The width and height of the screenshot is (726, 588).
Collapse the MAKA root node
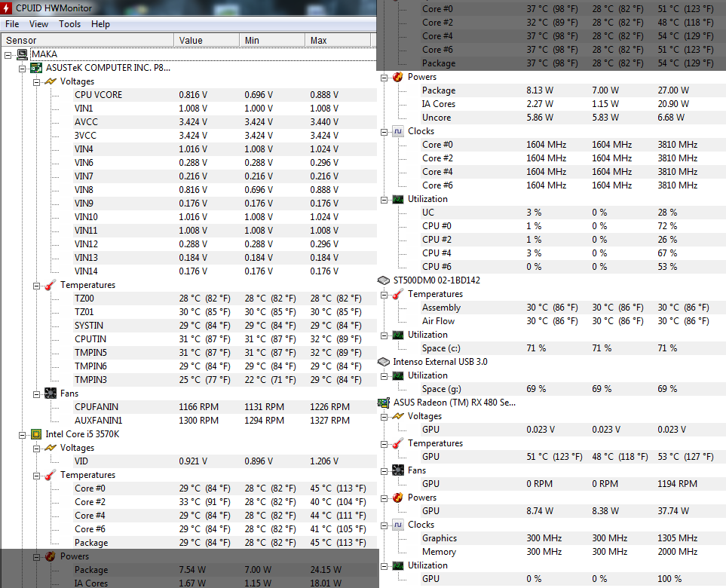pos(8,55)
